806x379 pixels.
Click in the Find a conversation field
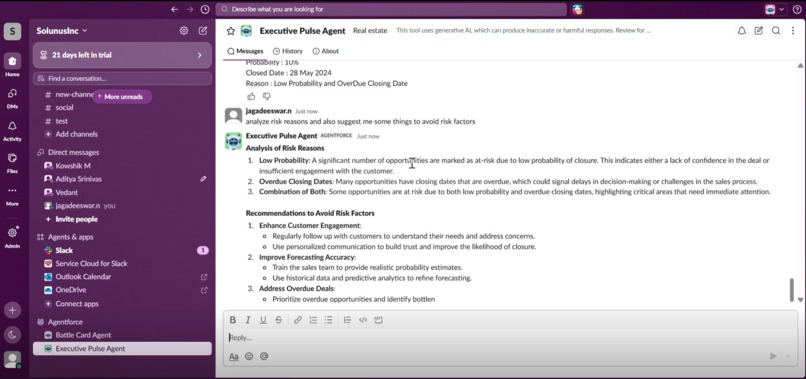click(122, 79)
